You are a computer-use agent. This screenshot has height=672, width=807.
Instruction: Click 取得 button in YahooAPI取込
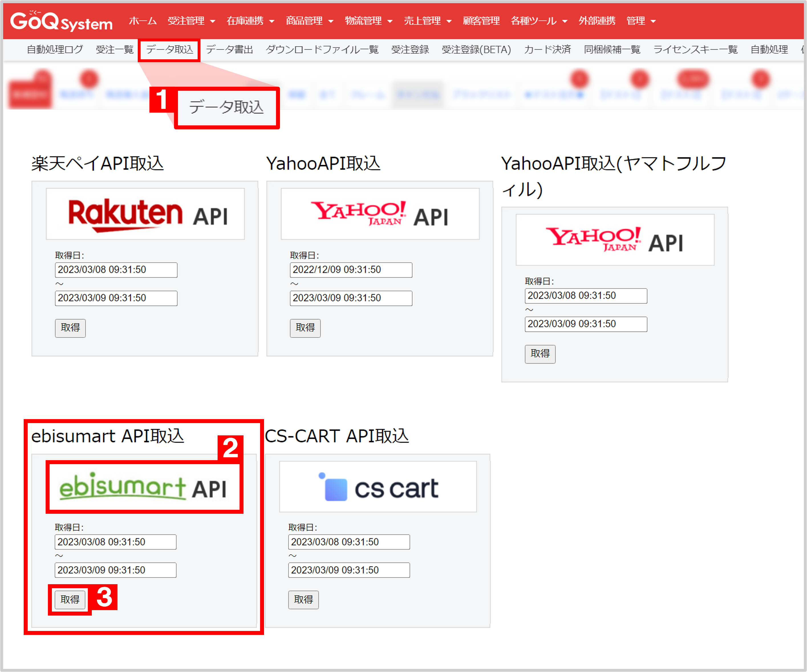pos(305,328)
